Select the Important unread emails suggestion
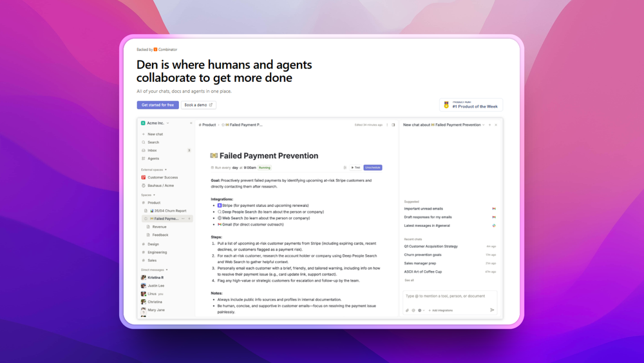 coord(450,209)
